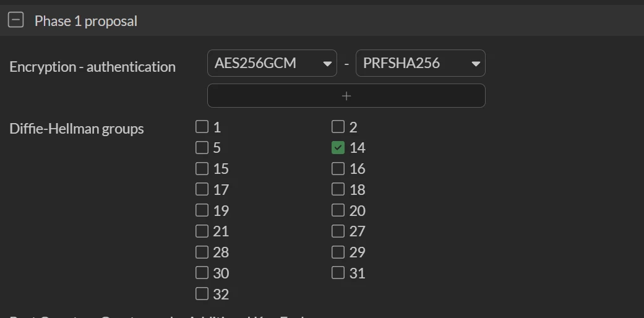Screen dimensions: 644x318
Task: Open the AES256GCM encryption dropdown
Action: 272,63
